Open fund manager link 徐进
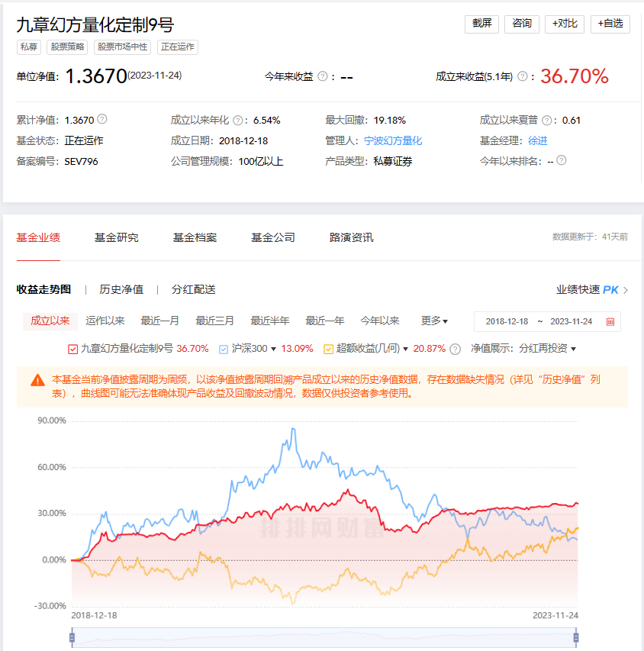The height and width of the screenshot is (651, 644). (x=538, y=140)
